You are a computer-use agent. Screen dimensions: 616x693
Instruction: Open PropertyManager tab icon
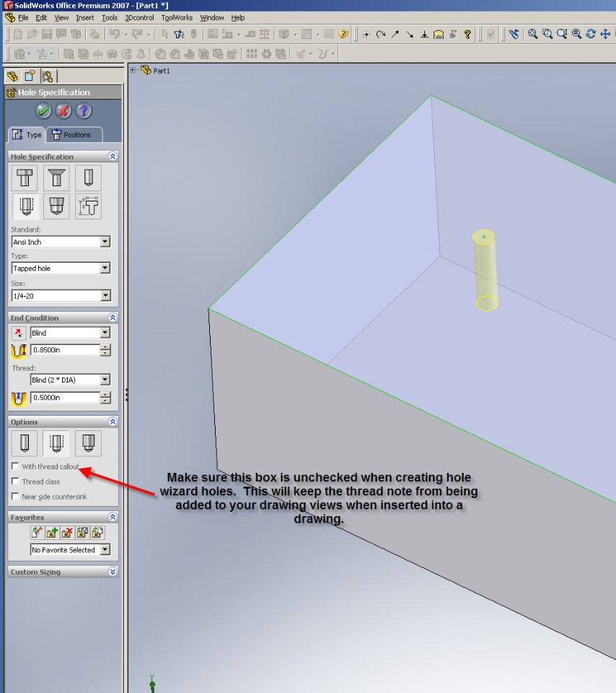click(x=30, y=76)
